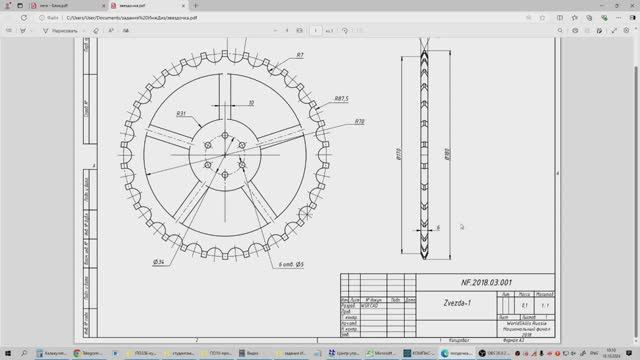Close the first PDF tab

(x=103, y=6)
